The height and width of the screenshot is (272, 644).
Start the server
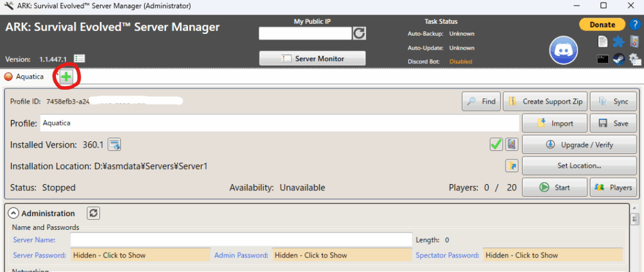(x=555, y=187)
